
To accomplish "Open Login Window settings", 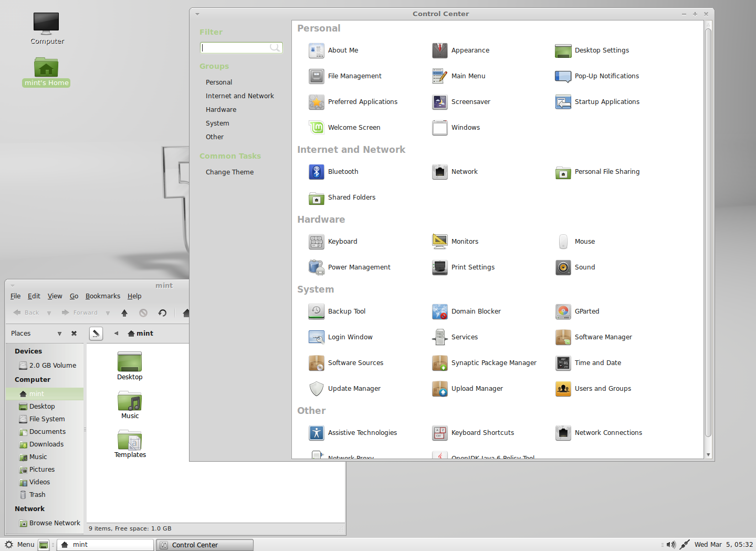I will click(341, 337).
